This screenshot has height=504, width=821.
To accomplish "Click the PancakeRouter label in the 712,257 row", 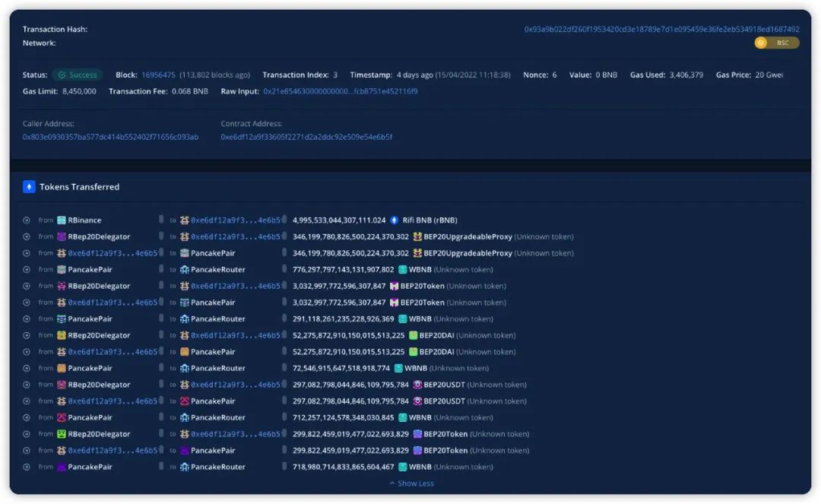I will pyautogui.click(x=218, y=417).
